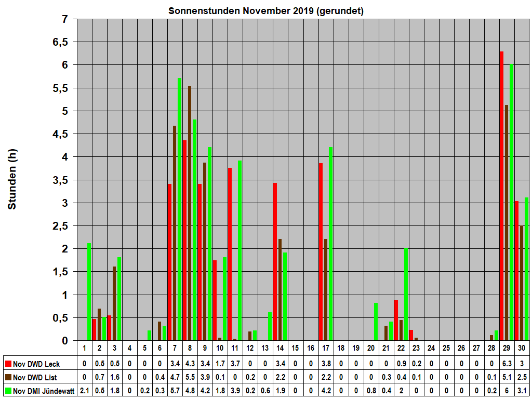Click the green bar for day 13

(270, 326)
